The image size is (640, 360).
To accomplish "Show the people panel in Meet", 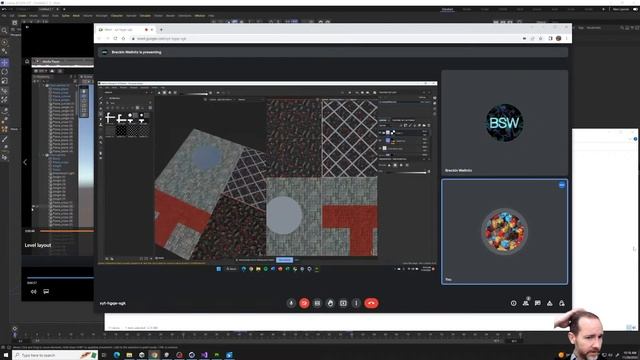I will click(x=526, y=303).
